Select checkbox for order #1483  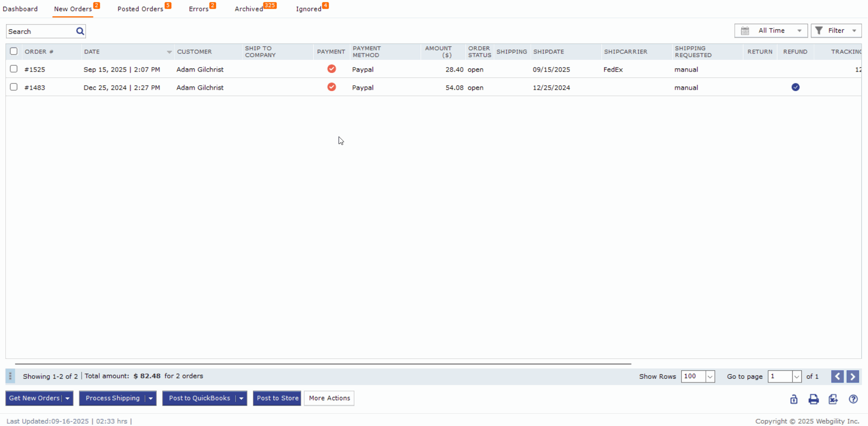[14, 87]
